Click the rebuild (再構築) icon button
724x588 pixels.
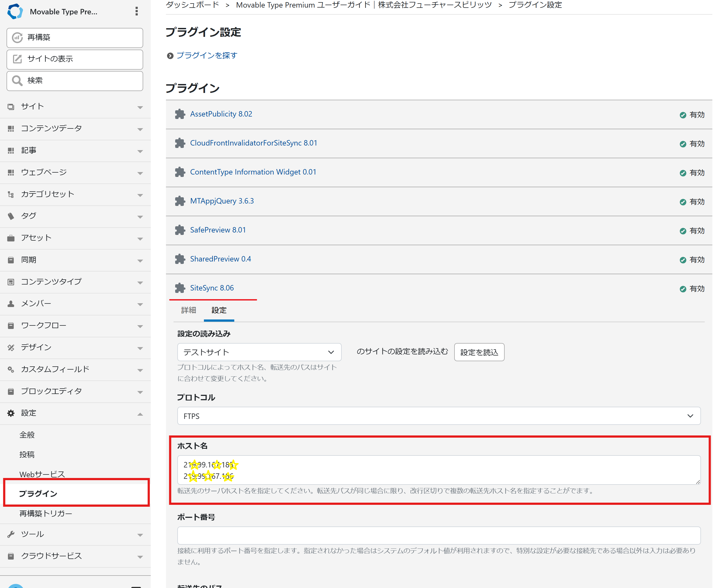[17, 37]
